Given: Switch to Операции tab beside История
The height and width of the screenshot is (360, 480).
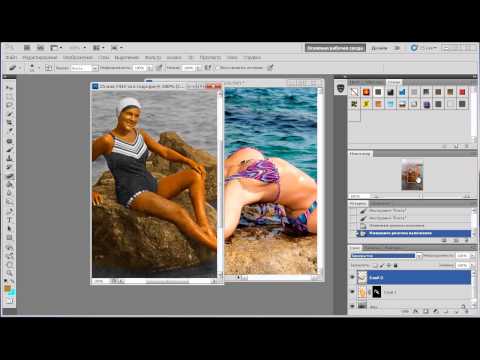Looking at the screenshot, I should pyautogui.click(x=381, y=203).
